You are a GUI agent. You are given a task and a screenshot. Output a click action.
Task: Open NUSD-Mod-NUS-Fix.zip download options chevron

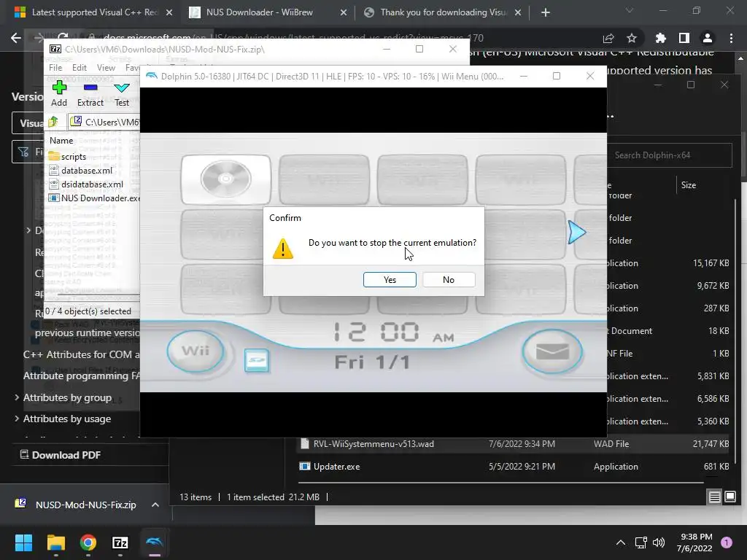pos(155,505)
